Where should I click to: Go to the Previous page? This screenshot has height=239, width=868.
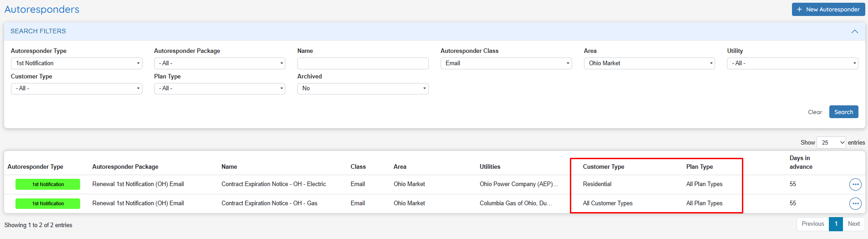click(812, 224)
